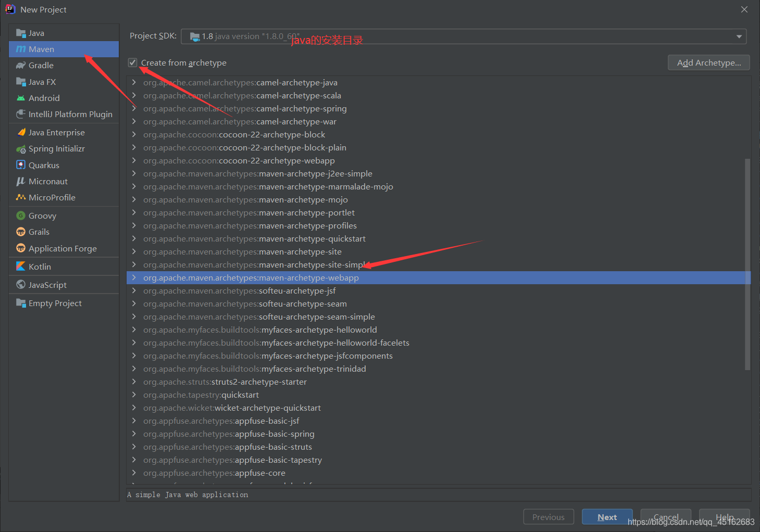Viewport: 760px width, 532px height.
Task: Select the Spring Initializr project type
Action: [64, 149]
